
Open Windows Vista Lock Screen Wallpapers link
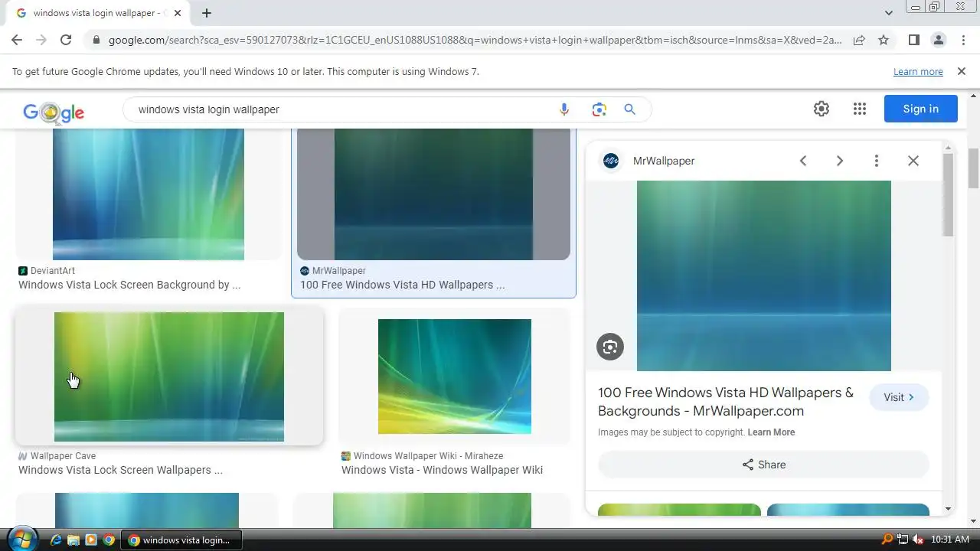(x=120, y=470)
